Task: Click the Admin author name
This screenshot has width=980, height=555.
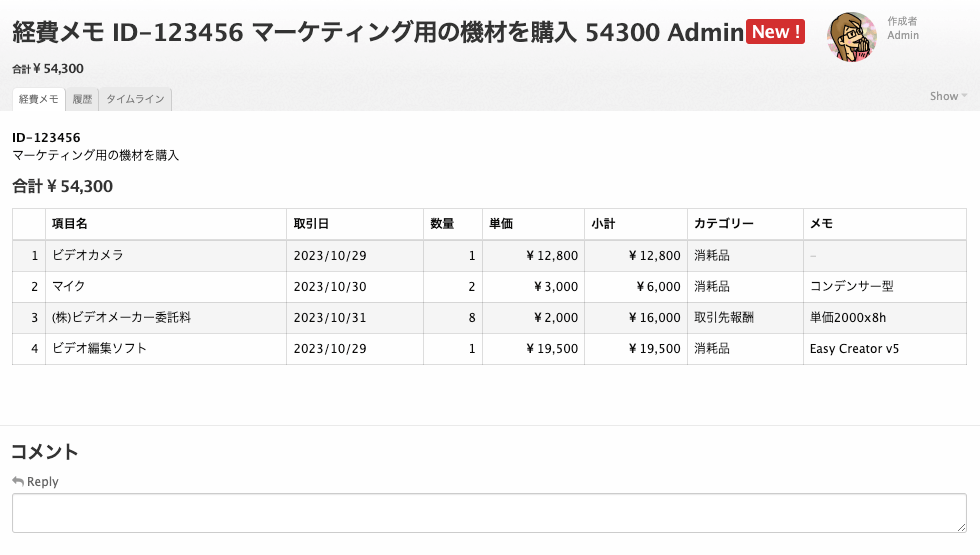Action: [x=903, y=36]
